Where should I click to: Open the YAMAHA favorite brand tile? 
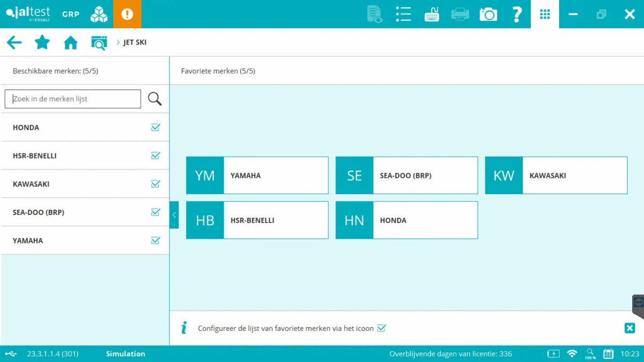pyautogui.click(x=257, y=175)
